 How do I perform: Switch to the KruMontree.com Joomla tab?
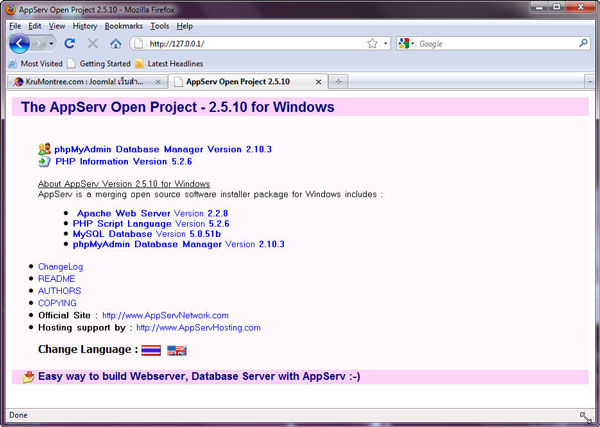tap(84, 82)
